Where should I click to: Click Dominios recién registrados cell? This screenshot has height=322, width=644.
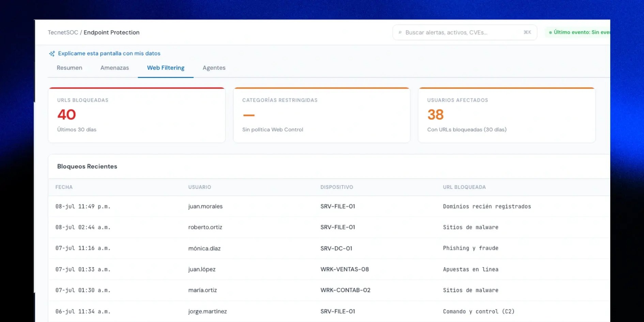(487, 206)
